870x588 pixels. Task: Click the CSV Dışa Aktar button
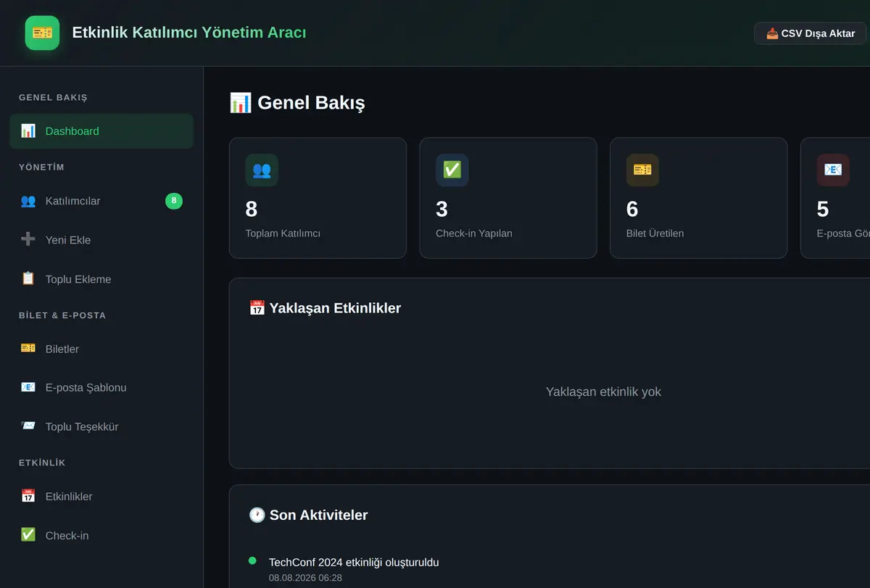pyautogui.click(x=811, y=33)
